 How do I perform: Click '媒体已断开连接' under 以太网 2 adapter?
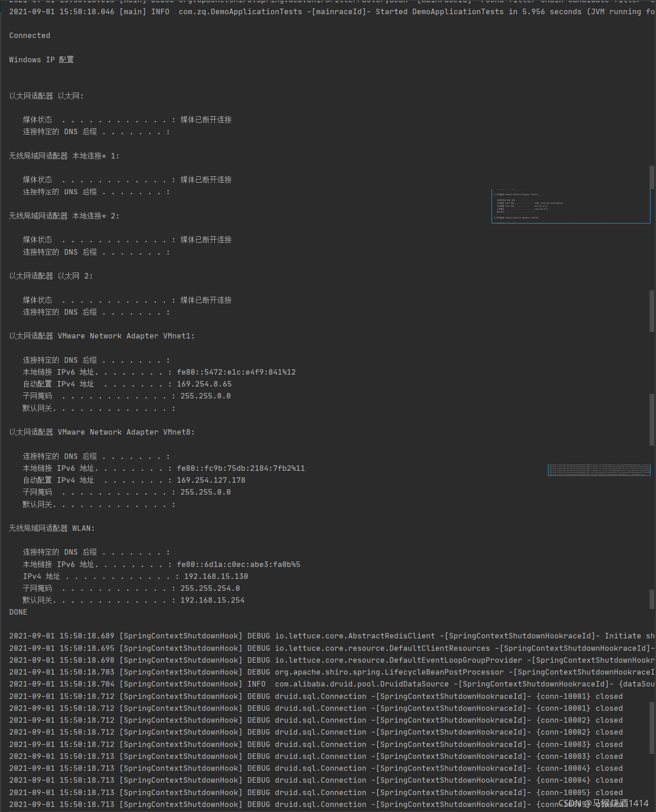pyautogui.click(x=206, y=300)
